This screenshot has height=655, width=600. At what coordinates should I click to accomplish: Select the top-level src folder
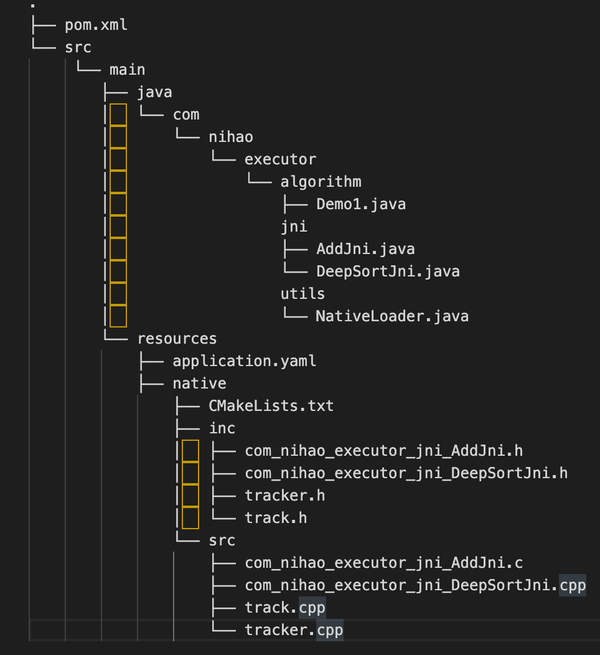tap(78, 48)
